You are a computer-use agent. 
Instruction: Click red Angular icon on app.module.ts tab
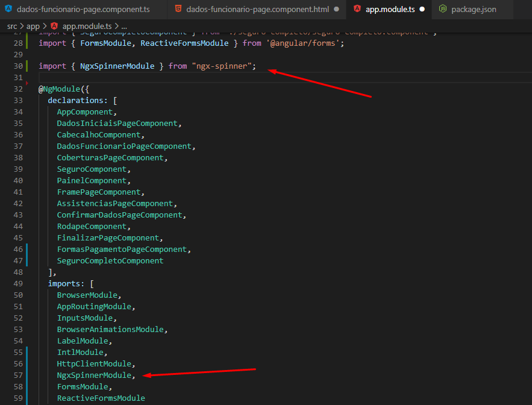357,9
